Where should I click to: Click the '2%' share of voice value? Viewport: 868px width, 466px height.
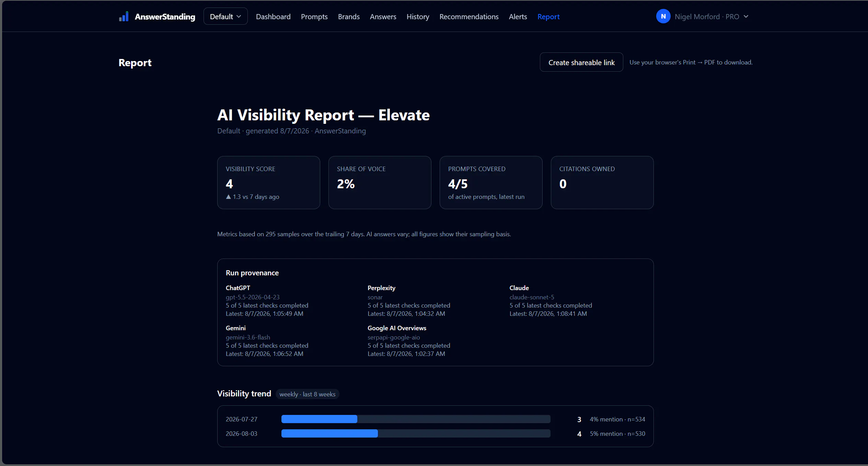[346, 184]
